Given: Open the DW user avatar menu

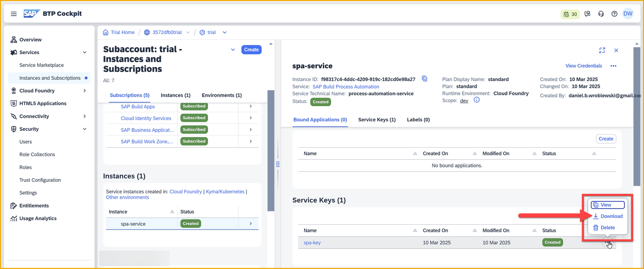Looking at the screenshot, I should (x=628, y=14).
